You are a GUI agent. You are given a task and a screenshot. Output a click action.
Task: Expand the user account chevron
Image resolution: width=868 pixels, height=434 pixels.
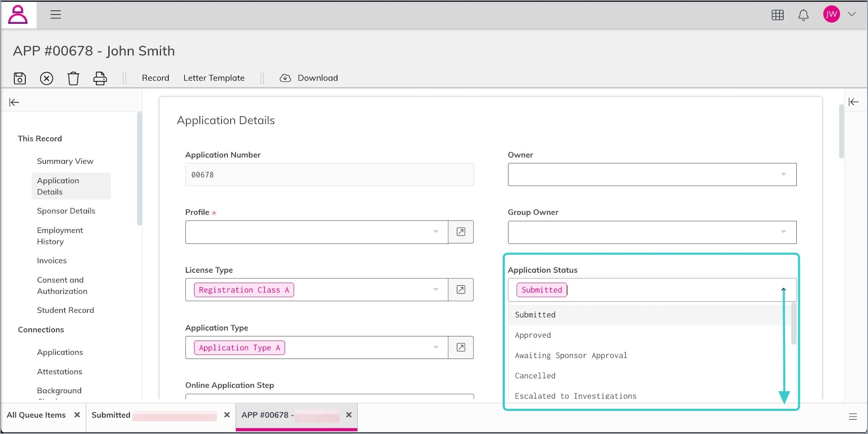point(852,14)
